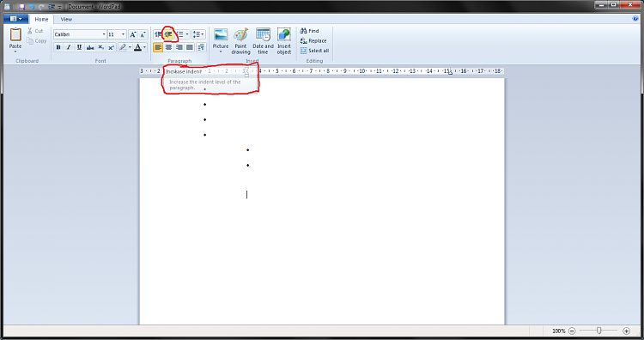644x340 pixels.
Task: Toggle Bold formatting
Action: click(58, 47)
